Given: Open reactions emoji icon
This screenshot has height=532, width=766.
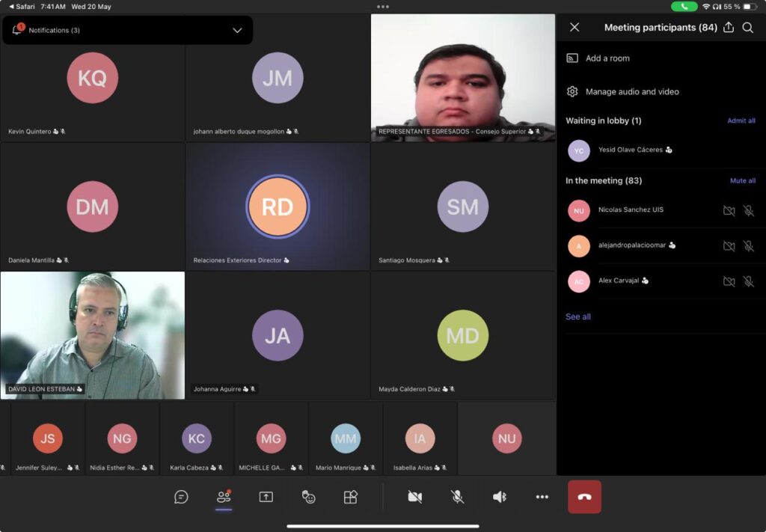Looking at the screenshot, I should (x=308, y=497).
